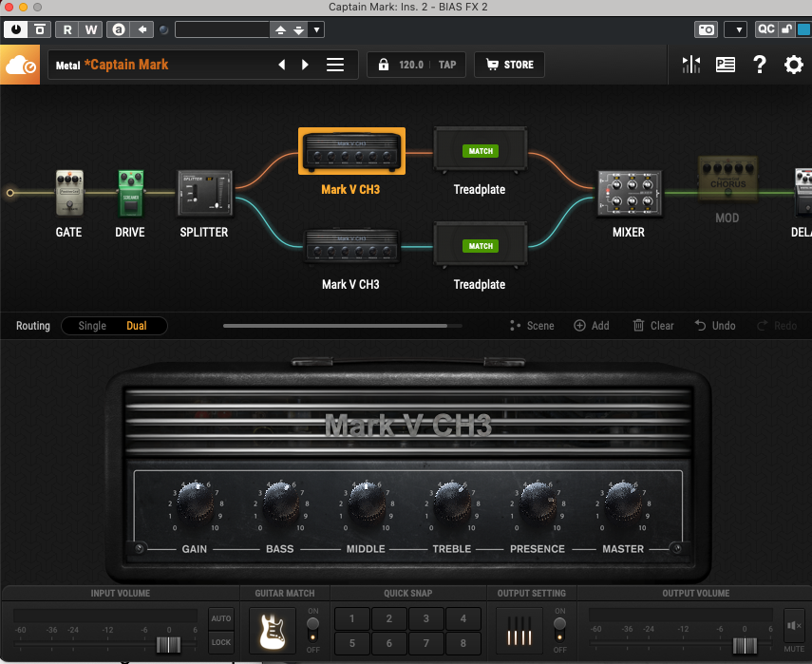Click MATCH on upper Treadplate cabinet
The width and height of the screenshot is (812, 664).
point(481,151)
